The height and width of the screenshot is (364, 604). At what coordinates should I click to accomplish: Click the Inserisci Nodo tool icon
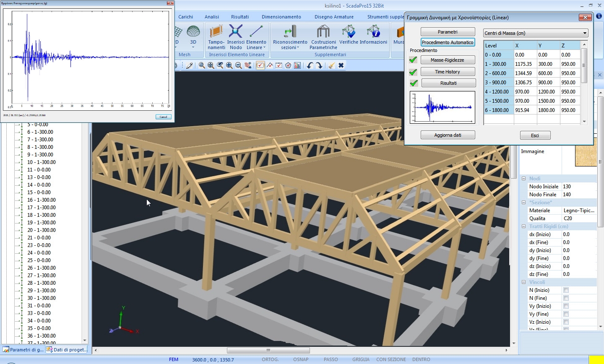[x=236, y=32]
